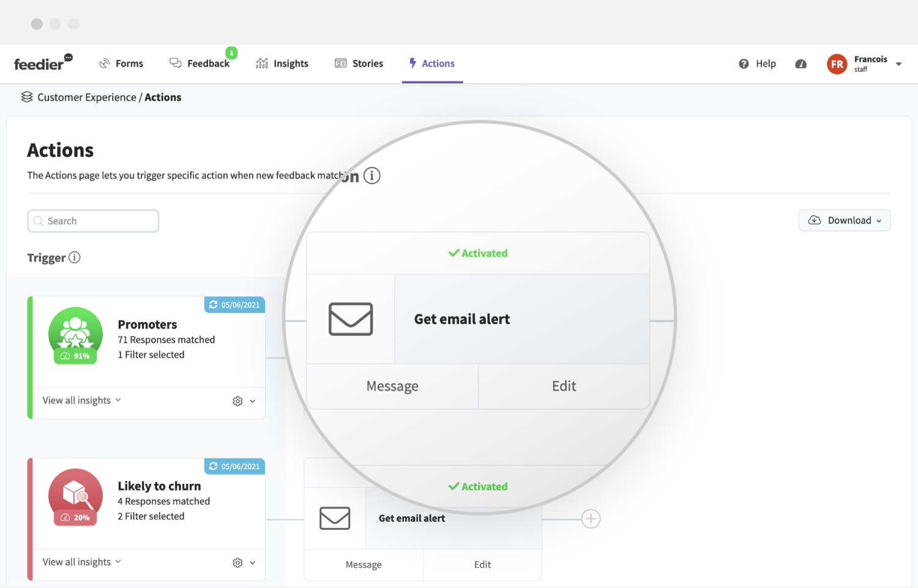The width and height of the screenshot is (918, 588).
Task: Open the Francois account dropdown arrow
Action: coord(898,64)
